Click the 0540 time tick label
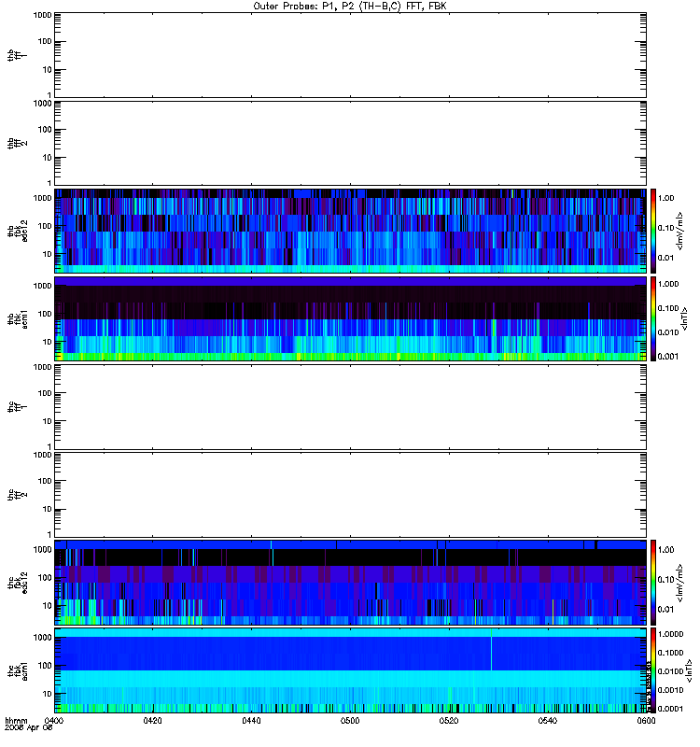This screenshot has width=700, height=747. click(548, 721)
